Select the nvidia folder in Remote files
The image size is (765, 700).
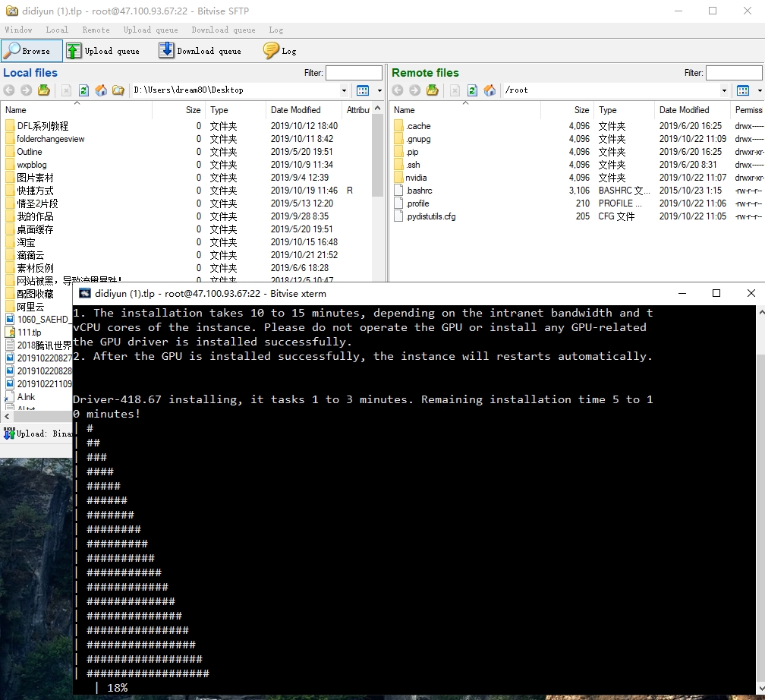[x=416, y=178]
